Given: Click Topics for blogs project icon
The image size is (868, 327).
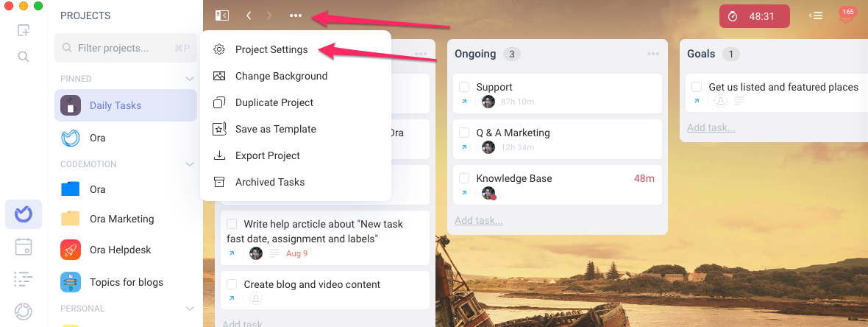Looking at the screenshot, I should tap(71, 282).
